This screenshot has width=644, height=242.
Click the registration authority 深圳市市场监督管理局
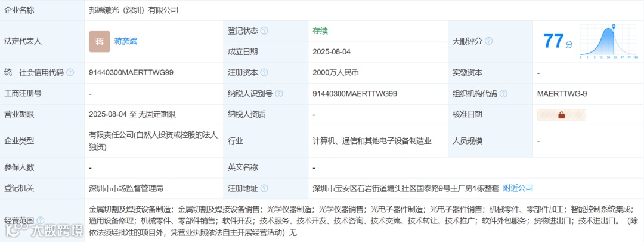coord(126,188)
